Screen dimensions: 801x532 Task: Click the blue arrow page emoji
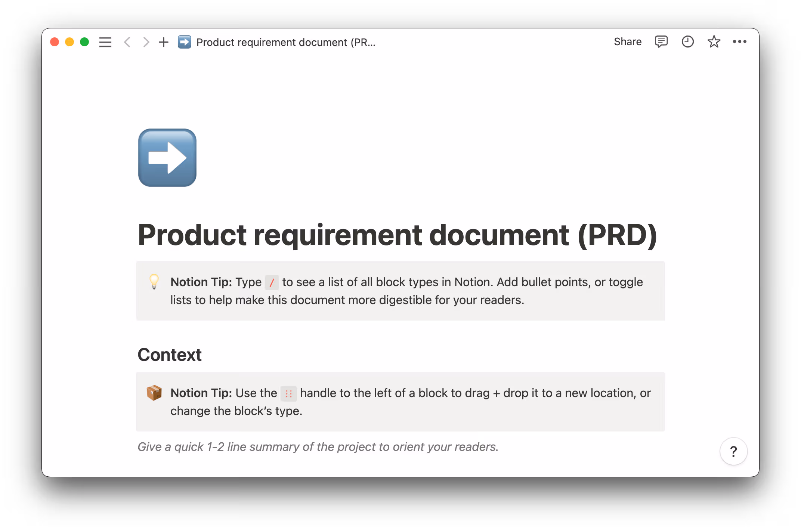(x=167, y=158)
